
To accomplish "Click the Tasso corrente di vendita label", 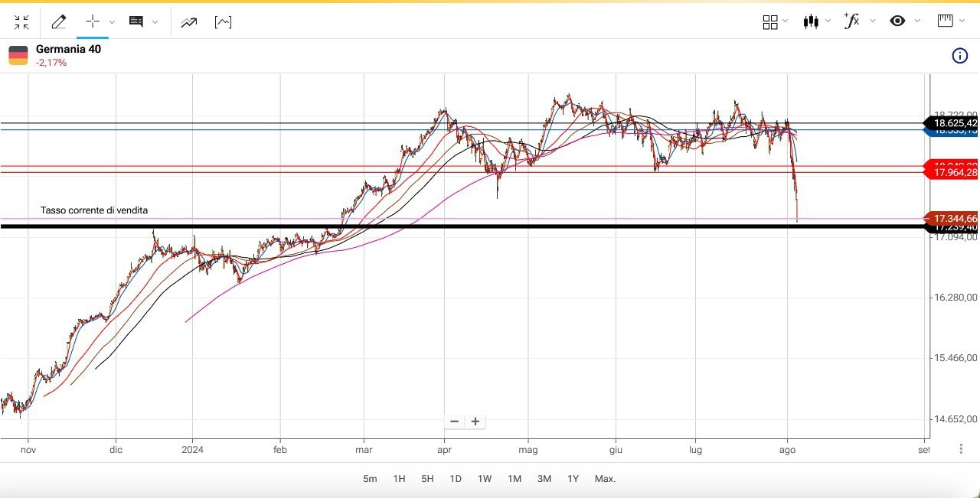I will click(x=94, y=210).
